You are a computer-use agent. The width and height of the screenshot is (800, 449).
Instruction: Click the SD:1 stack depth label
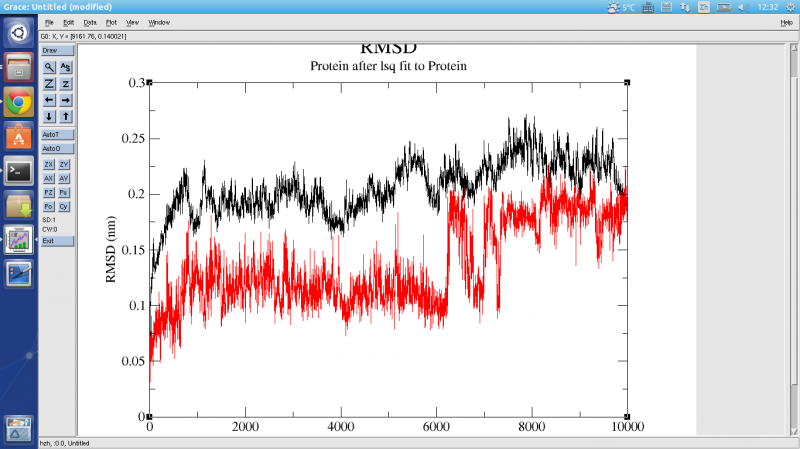49,220
